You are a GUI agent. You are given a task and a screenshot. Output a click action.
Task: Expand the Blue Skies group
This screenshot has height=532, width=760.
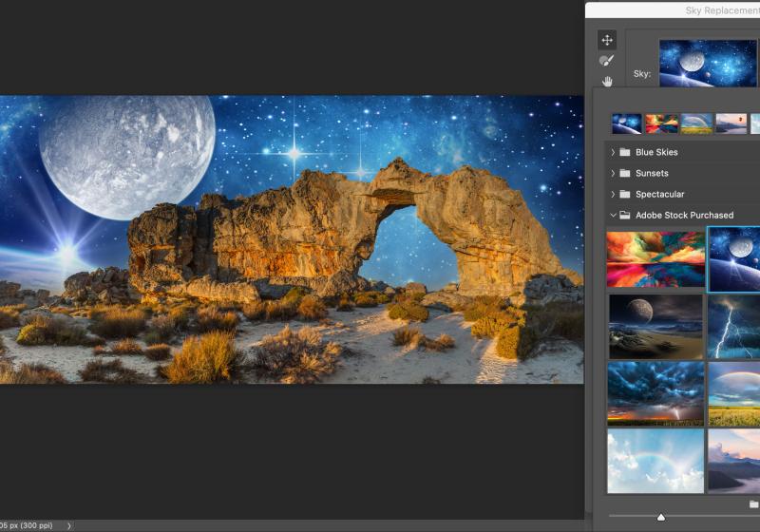613,152
